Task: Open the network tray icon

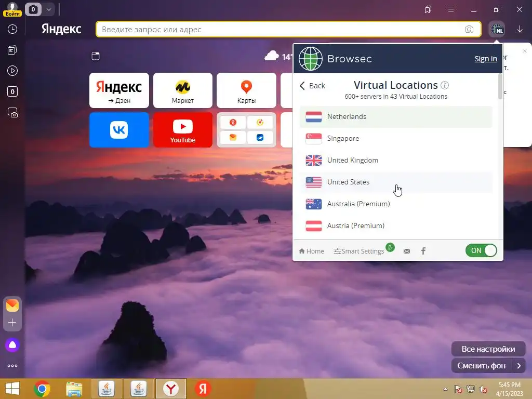Action: 471,389
